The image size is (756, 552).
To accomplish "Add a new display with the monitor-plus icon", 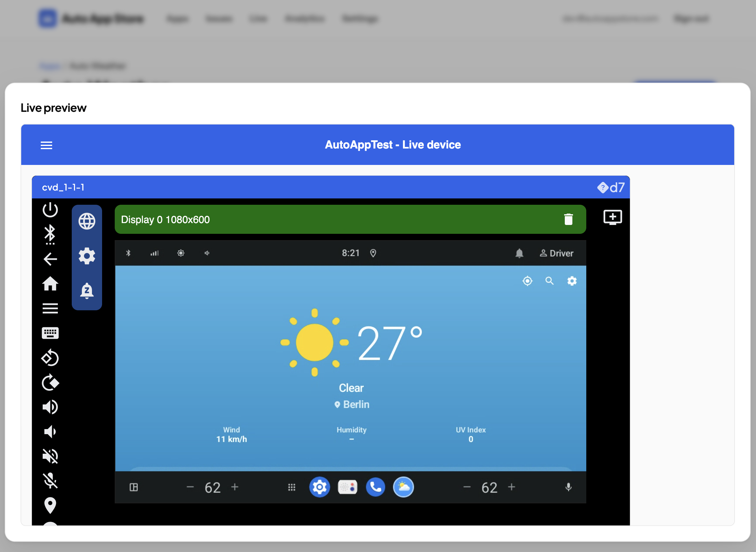I will click(613, 217).
